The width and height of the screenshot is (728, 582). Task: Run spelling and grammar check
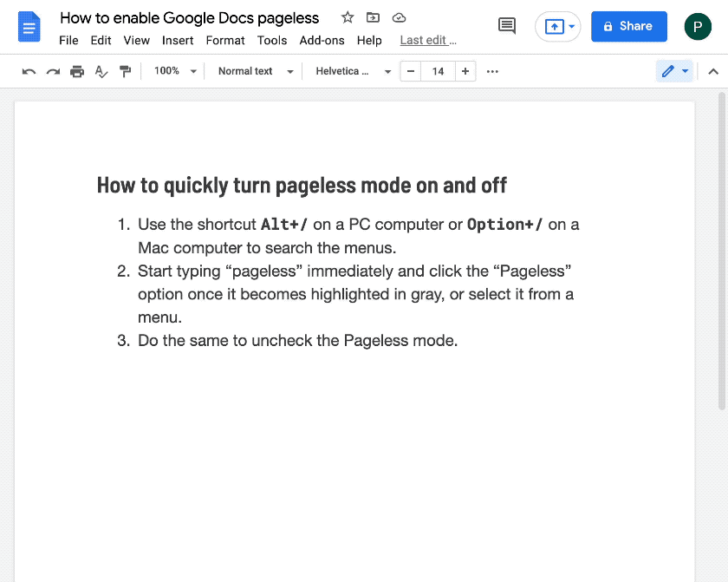coord(101,71)
